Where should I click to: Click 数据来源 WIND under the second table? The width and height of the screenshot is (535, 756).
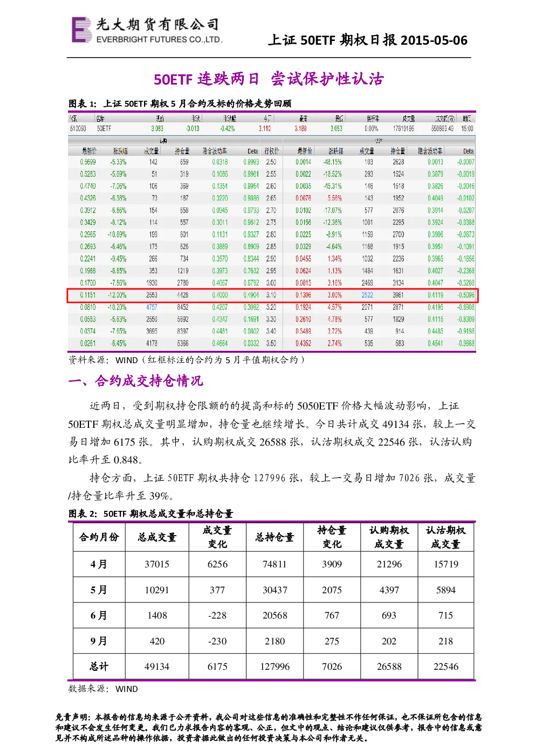tap(103, 689)
